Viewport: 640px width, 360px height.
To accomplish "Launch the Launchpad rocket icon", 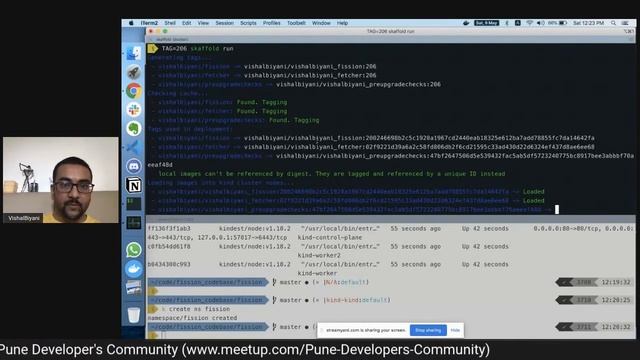I will tap(133, 72).
